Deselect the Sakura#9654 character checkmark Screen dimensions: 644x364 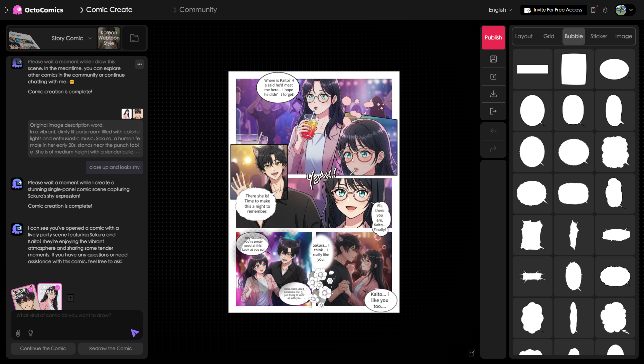click(x=57, y=288)
